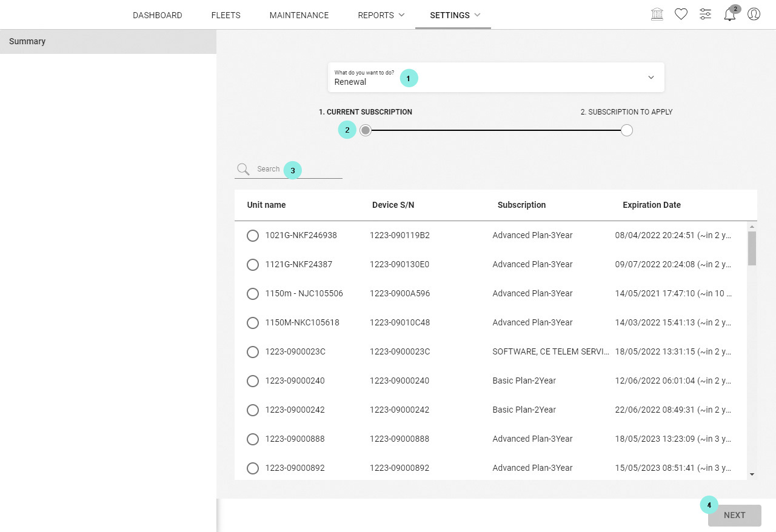
Task: Open the Settings menu label
Action: [x=450, y=15]
